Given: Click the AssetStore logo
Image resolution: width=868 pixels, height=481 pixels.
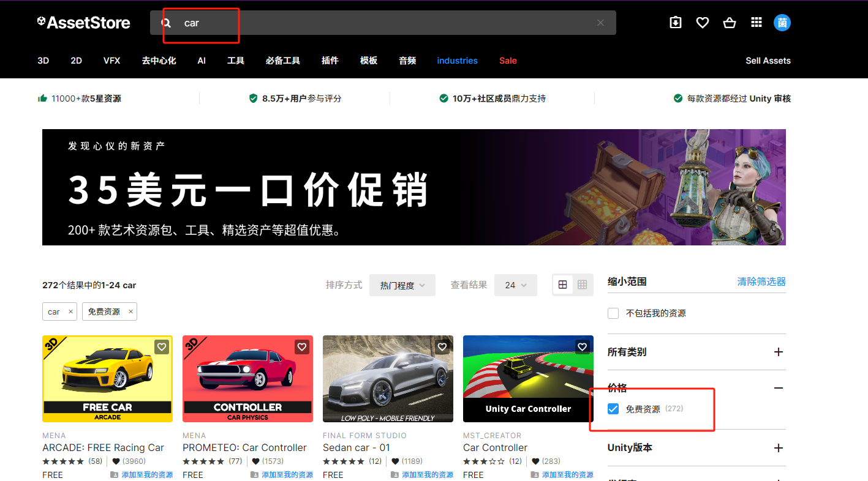Looking at the screenshot, I should click(x=83, y=23).
